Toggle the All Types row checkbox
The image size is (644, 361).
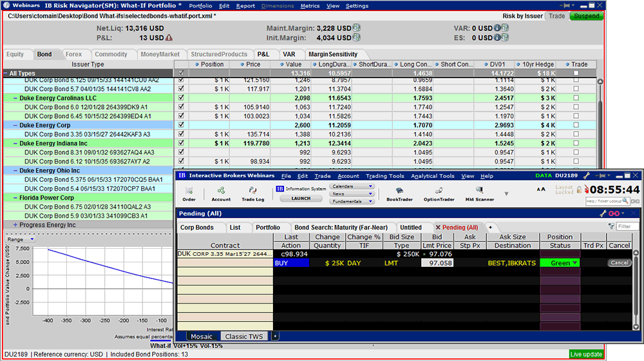point(181,73)
